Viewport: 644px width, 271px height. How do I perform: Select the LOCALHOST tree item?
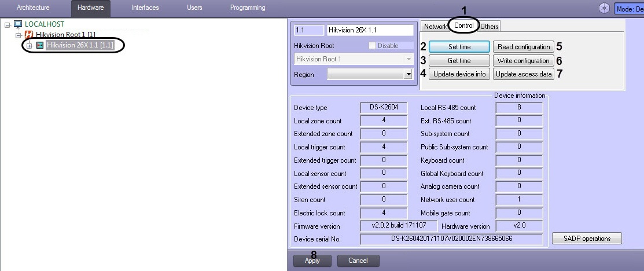pyautogui.click(x=45, y=24)
